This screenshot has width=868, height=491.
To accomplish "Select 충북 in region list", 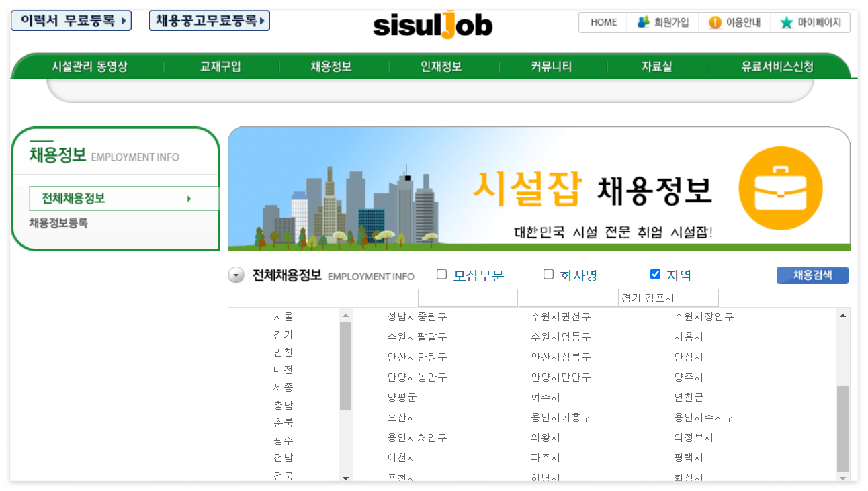I will point(284,422).
